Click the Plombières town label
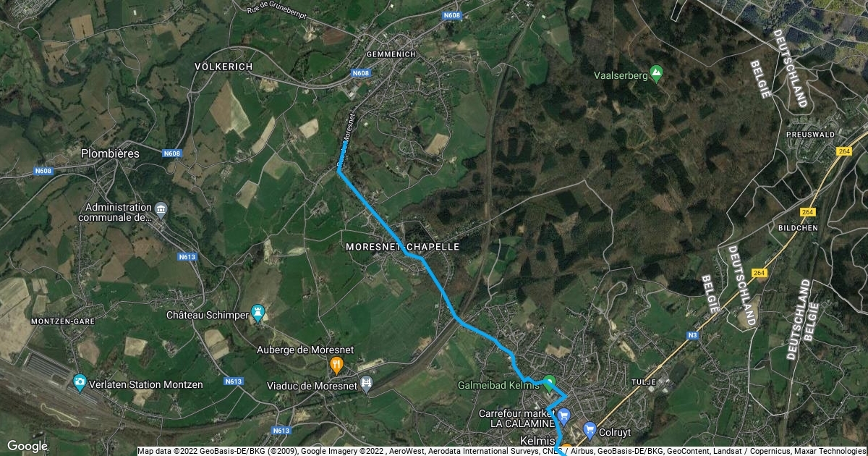 coord(119,153)
